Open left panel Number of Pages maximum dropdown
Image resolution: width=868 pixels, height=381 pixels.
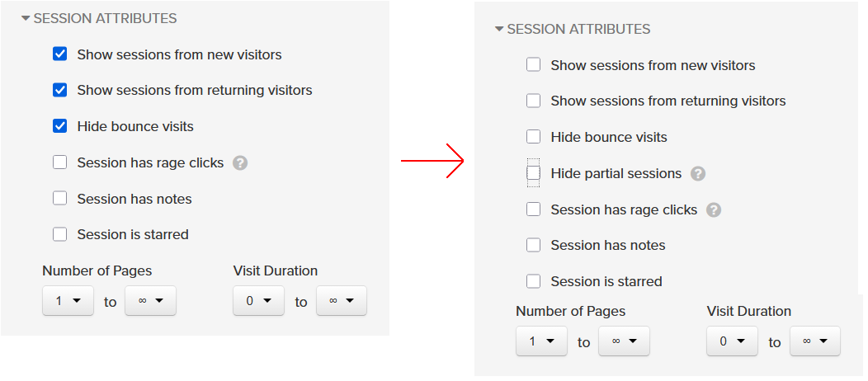(150, 301)
